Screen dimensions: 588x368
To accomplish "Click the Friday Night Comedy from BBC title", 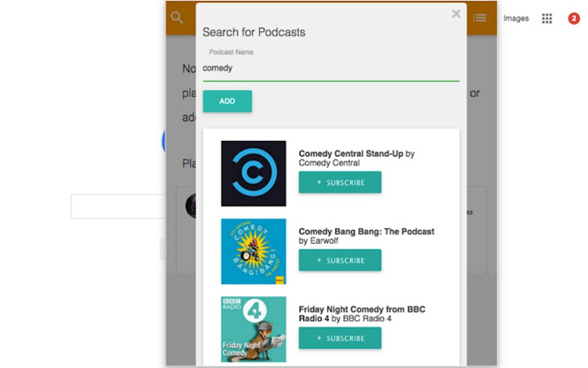I will point(362,314).
